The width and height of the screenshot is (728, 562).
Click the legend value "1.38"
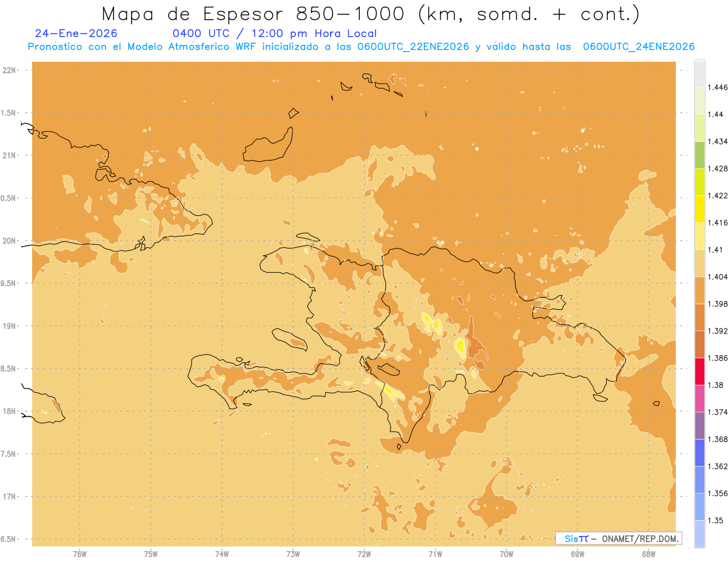click(716, 385)
